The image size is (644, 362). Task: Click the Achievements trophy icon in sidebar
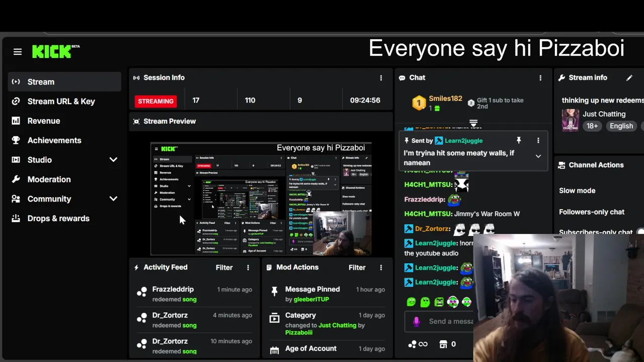point(16,140)
